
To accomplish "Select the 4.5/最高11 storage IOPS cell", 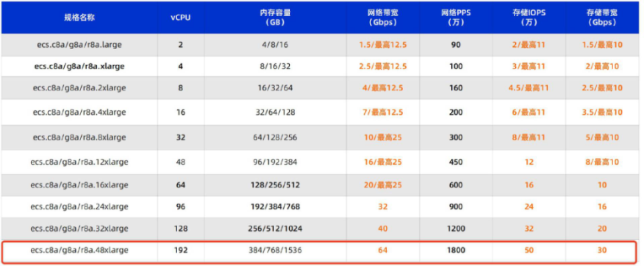I will click(529, 87).
